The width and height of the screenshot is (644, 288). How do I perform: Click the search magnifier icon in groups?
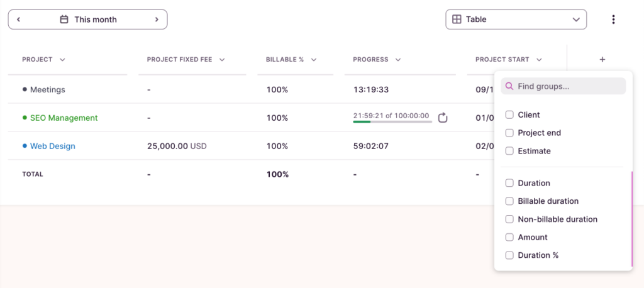coord(510,86)
